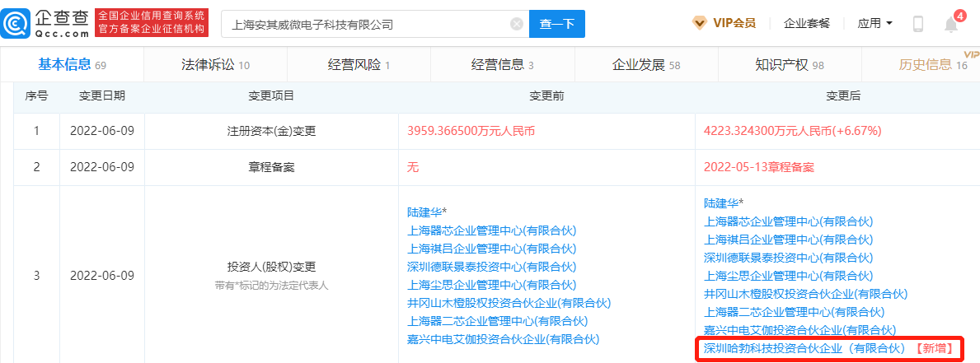980x363 pixels.
Task: Click the VIP会员 diamond icon
Action: 700,24
